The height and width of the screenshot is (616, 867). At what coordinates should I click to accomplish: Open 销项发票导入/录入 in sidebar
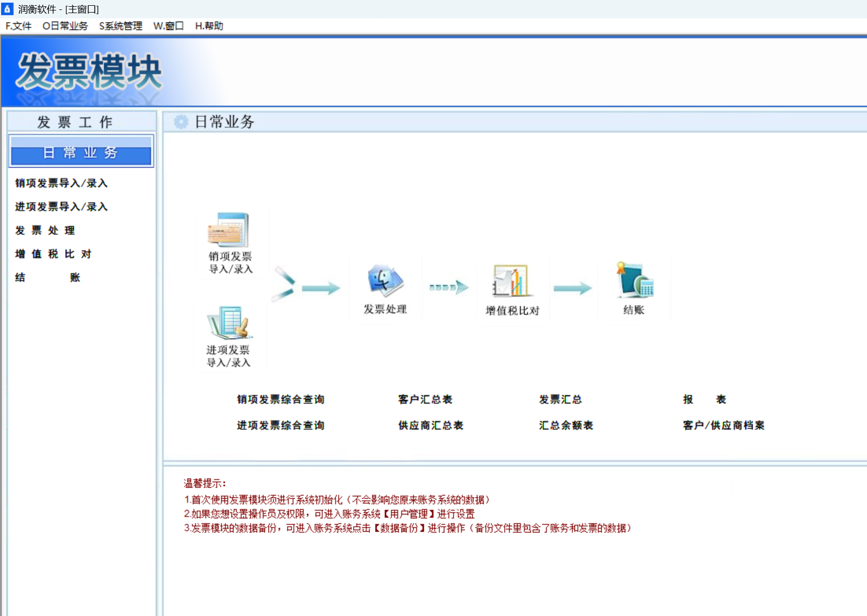61,183
